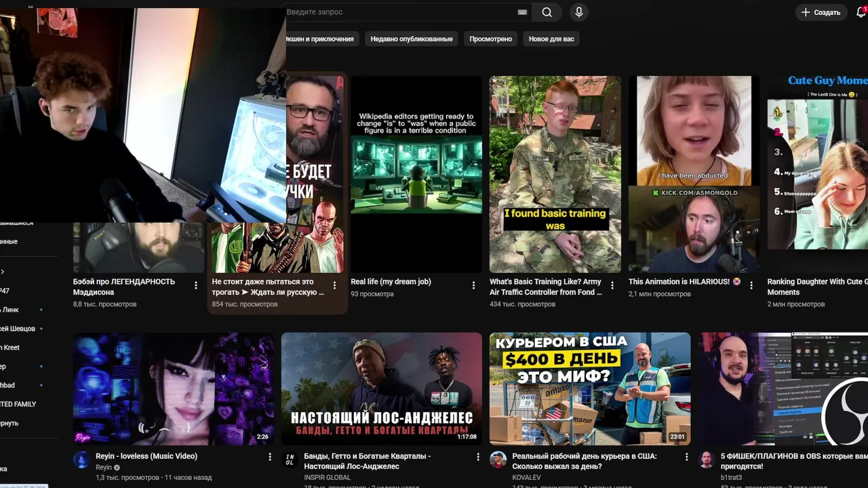
Task: Open the Не стоит даже пытаться это трогать title
Action: click(268, 287)
